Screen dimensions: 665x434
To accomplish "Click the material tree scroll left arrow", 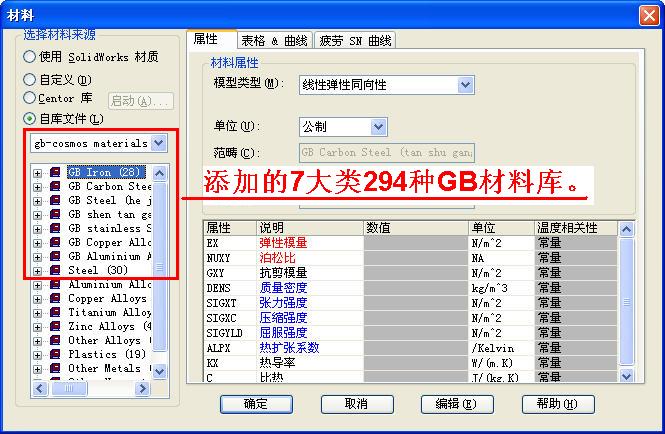I will [40, 388].
